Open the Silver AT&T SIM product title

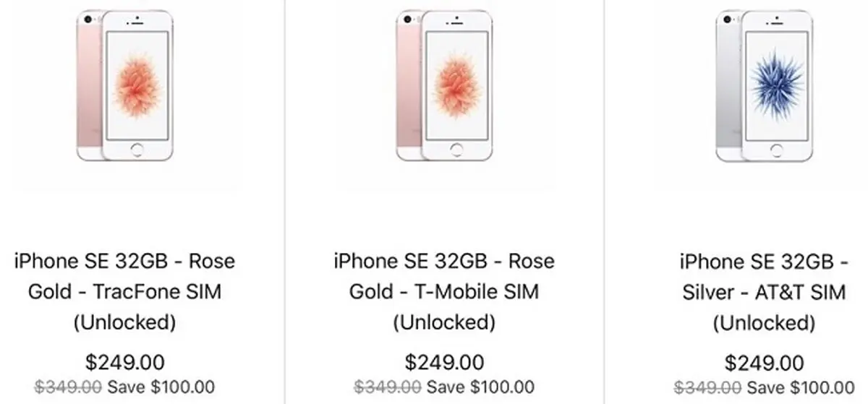point(764,291)
